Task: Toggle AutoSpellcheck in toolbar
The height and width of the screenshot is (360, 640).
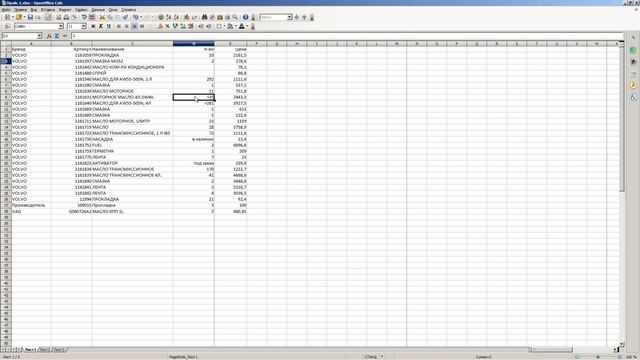Action: [x=92, y=17]
